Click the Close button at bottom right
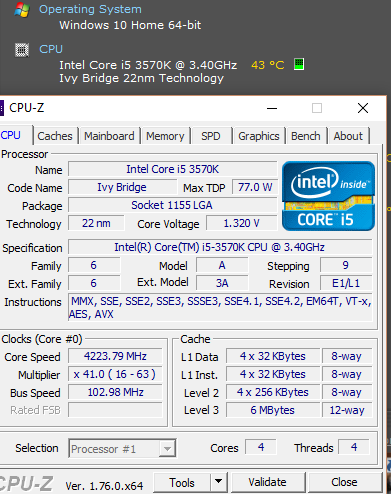 click(x=344, y=482)
